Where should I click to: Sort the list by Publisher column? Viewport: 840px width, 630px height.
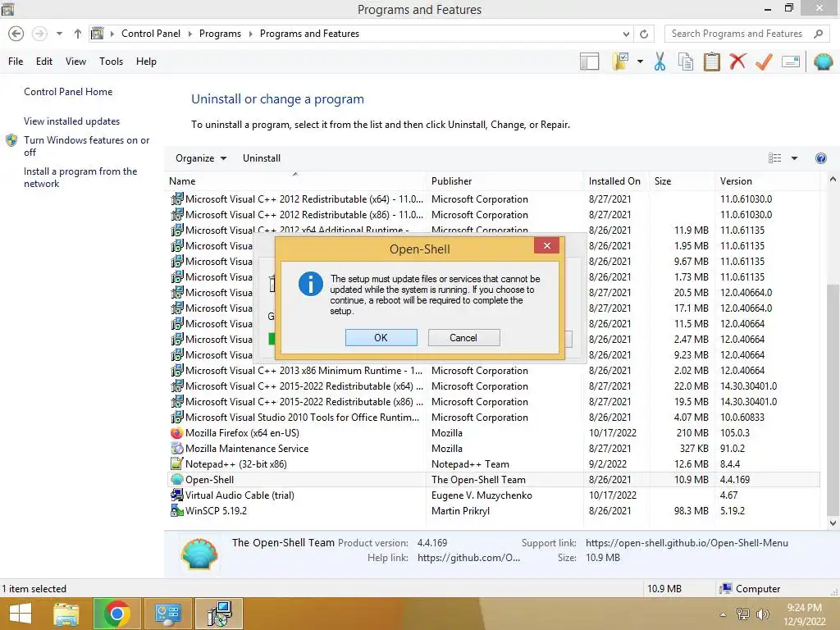(505, 181)
